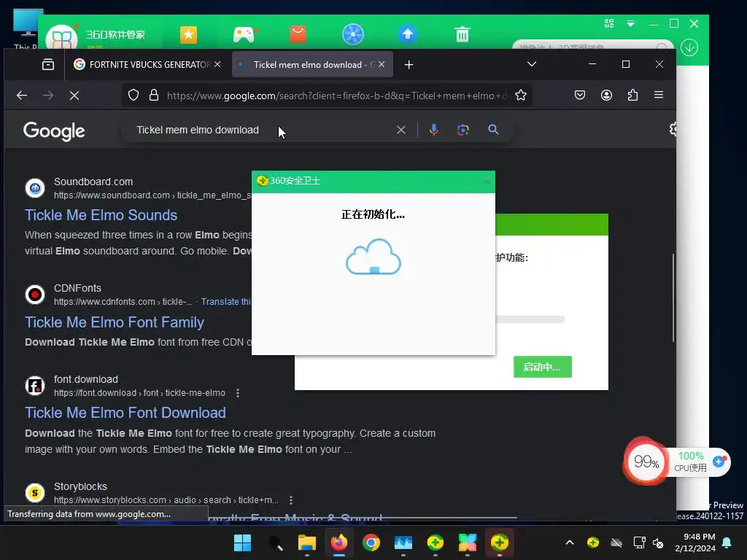The image size is (747, 560).
Task: Click the Google logo
Action: tap(54, 131)
